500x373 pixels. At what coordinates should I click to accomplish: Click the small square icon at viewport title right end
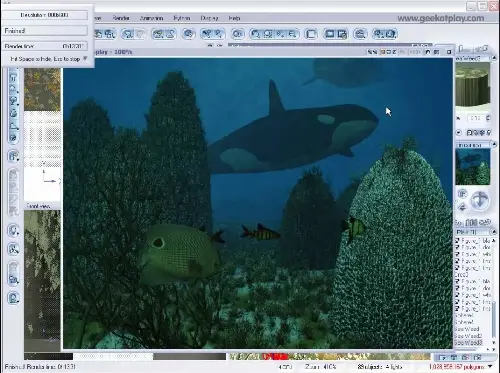tap(449, 52)
